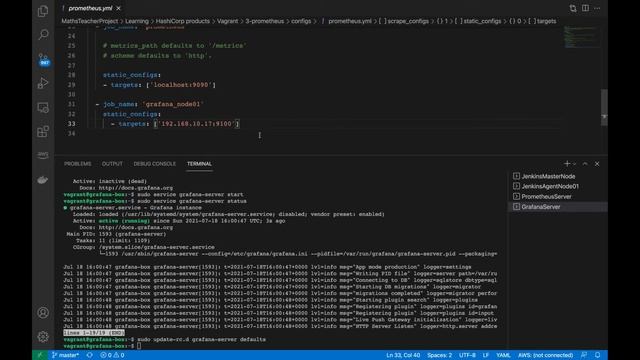Split the editor to the right
Screen dimensions: 640x360
coord(585,8)
